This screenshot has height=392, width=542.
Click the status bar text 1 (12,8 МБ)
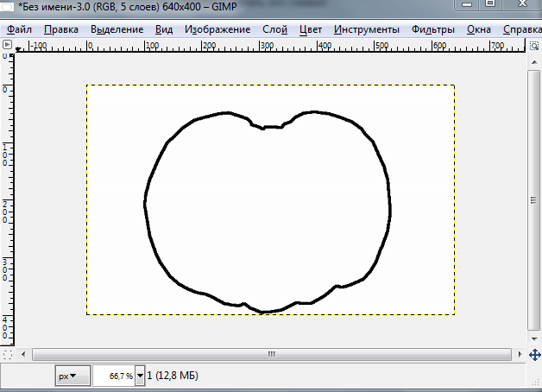pyautogui.click(x=173, y=376)
